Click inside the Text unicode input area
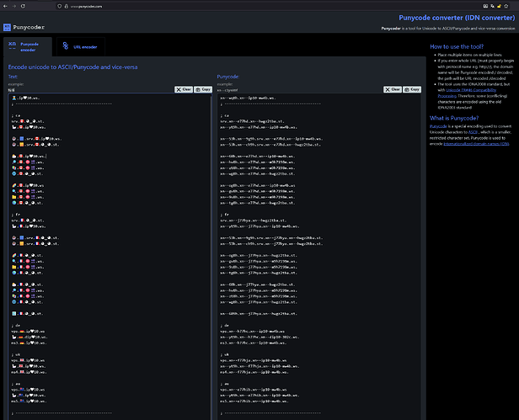 [x=110, y=257]
